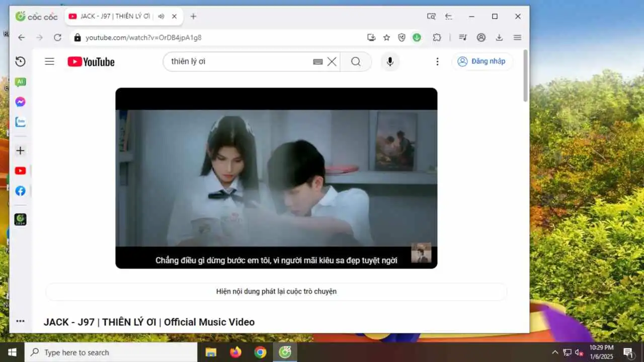This screenshot has width=644, height=362.
Task: Go back to the previous page
Action: coord(21,37)
